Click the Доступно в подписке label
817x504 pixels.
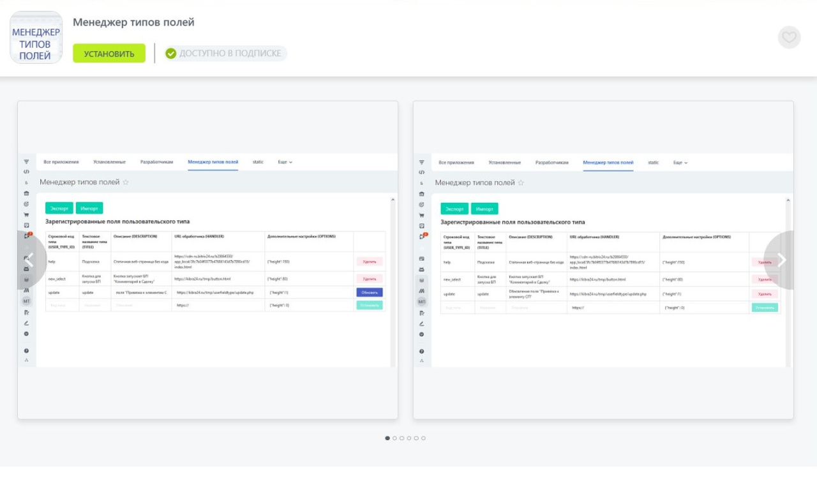[x=230, y=54]
